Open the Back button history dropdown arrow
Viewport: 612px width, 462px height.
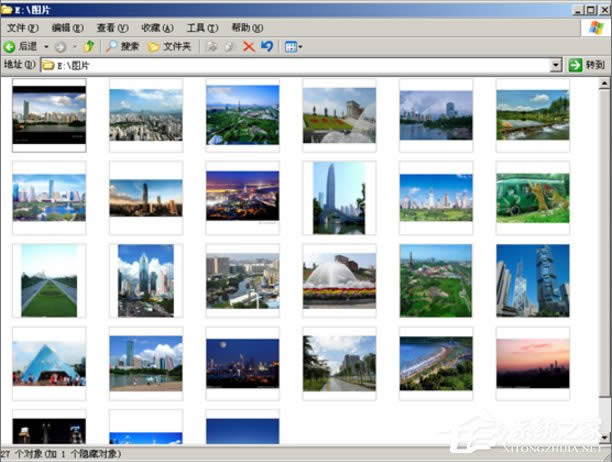(46, 46)
